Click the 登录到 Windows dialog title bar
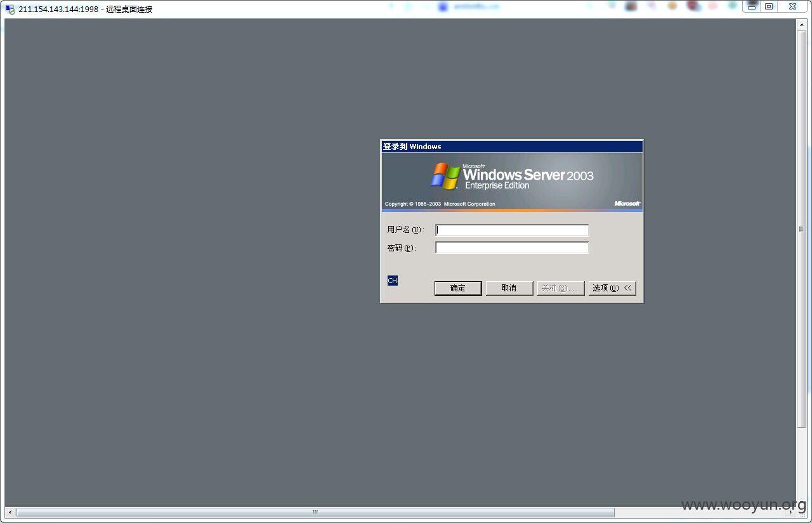 512,147
